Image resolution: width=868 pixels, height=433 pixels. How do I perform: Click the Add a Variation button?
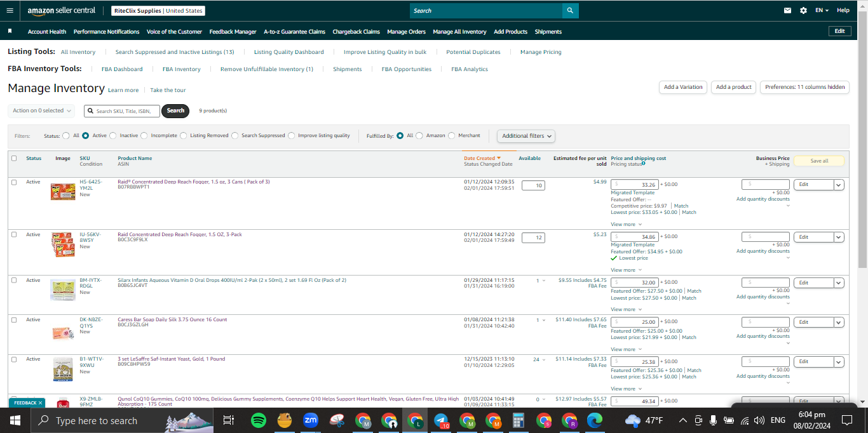683,87
